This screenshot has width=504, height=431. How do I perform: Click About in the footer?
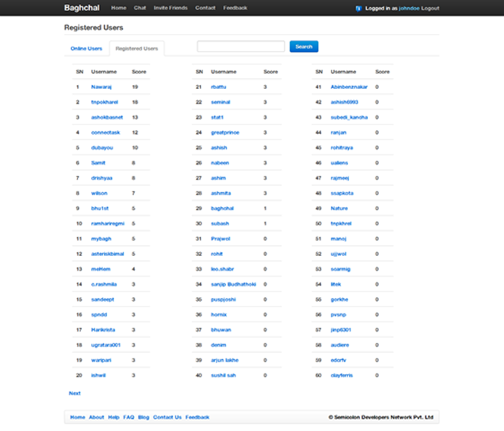(96, 417)
